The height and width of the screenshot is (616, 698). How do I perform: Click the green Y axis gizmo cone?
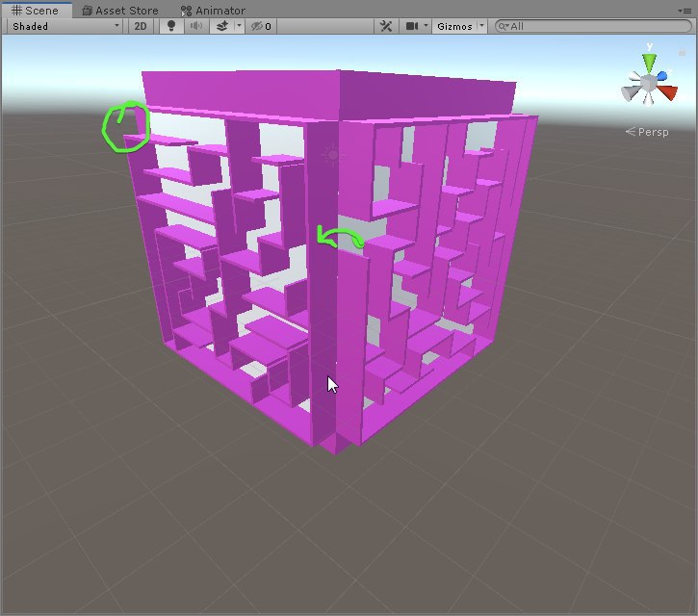click(649, 63)
